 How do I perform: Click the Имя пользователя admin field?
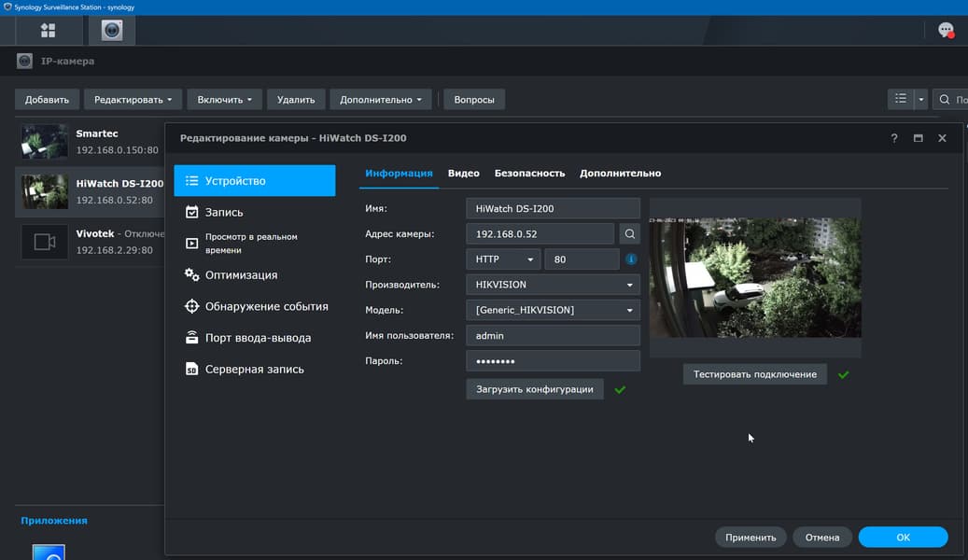point(552,335)
